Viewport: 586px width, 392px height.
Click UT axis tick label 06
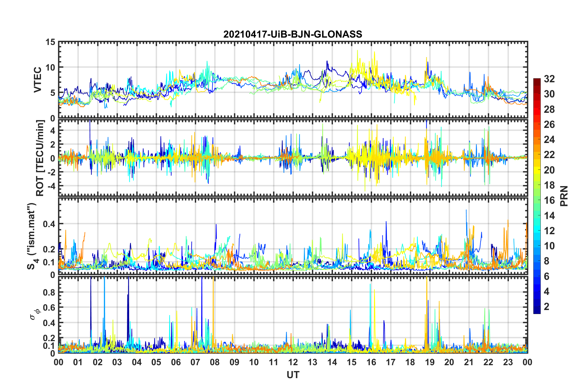point(176,362)
